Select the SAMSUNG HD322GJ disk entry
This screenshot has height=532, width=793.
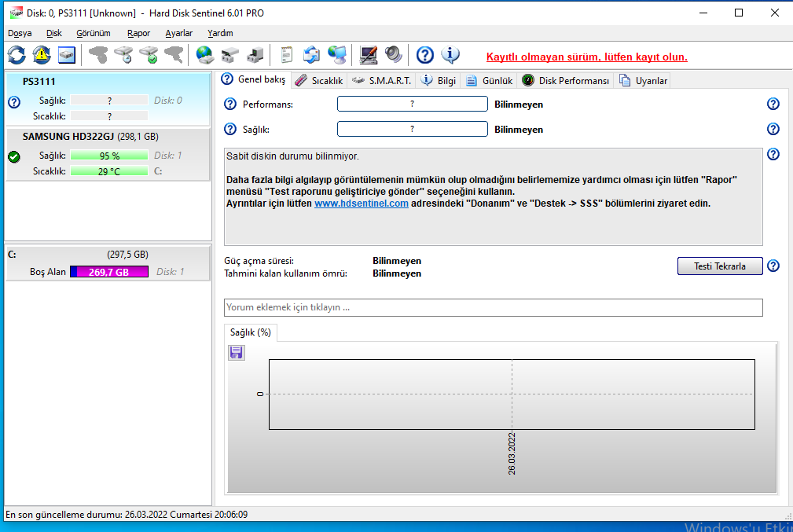point(108,154)
